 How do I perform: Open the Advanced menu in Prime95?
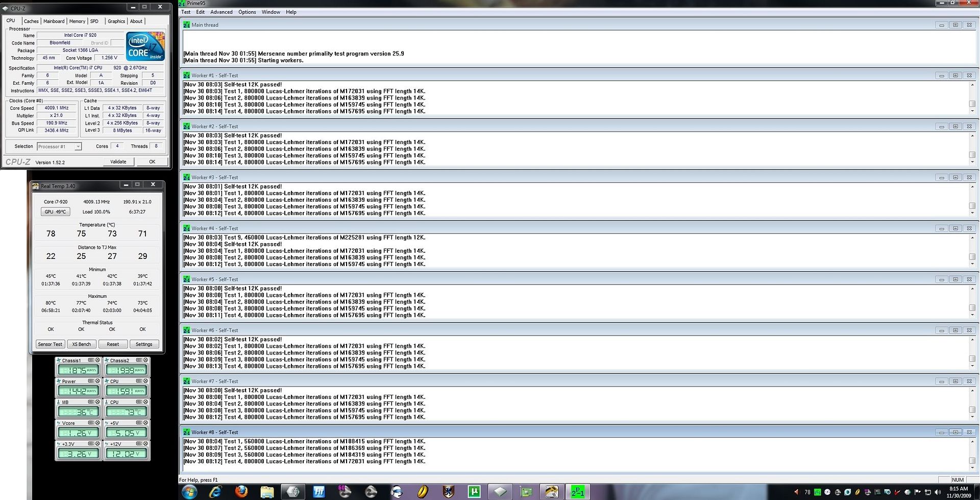click(221, 12)
